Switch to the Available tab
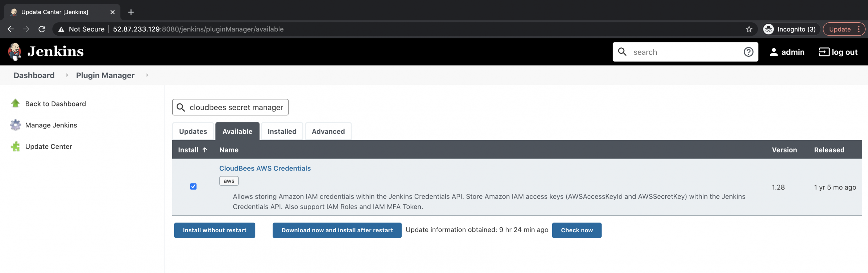 pyautogui.click(x=237, y=131)
